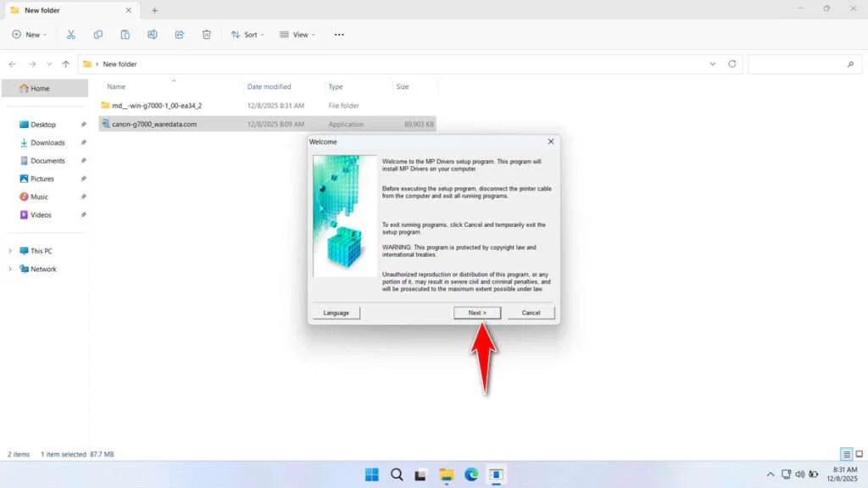Refresh the folder with the refresh icon
Viewport: 868px width, 488px height.
coord(730,64)
